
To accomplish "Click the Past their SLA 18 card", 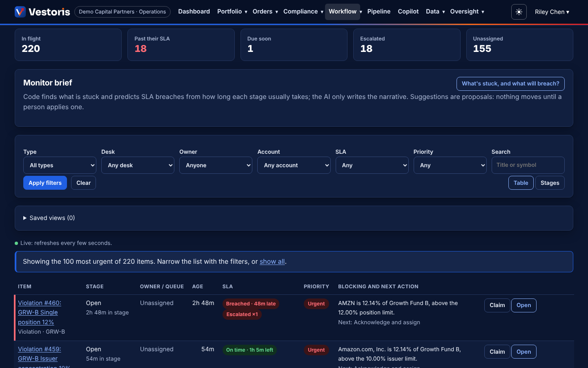I will (181, 45).
